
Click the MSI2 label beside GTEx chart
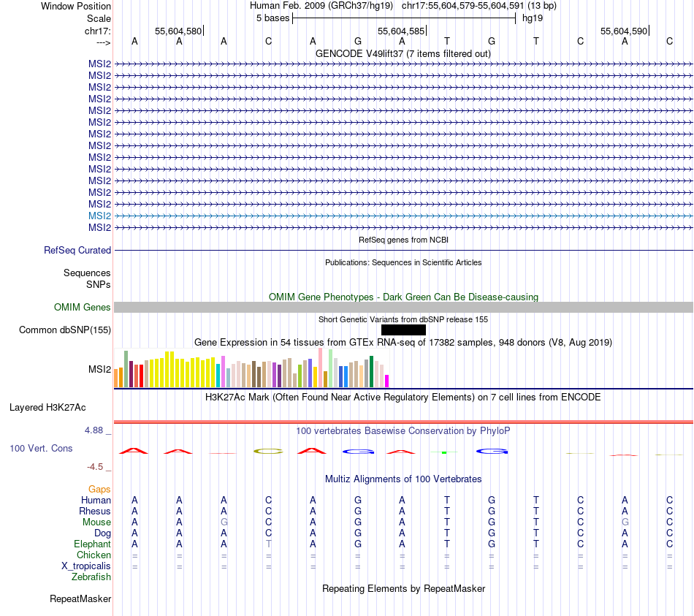point(99,369)
